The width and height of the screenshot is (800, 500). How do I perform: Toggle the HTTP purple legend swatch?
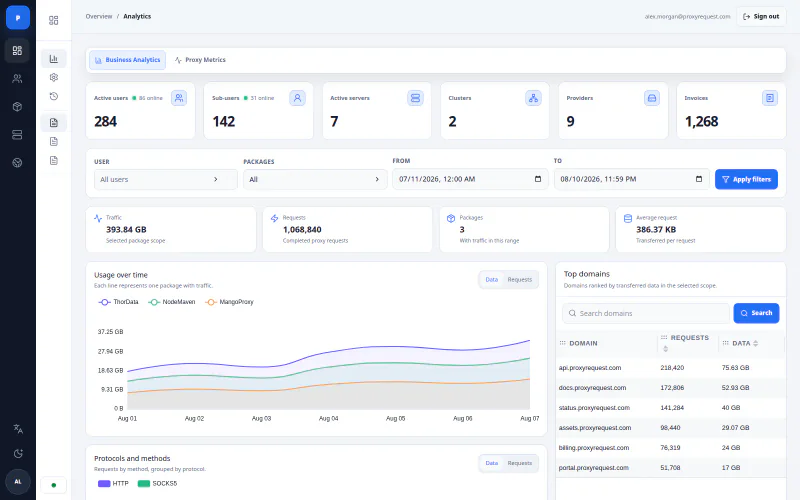click(104, 484)
